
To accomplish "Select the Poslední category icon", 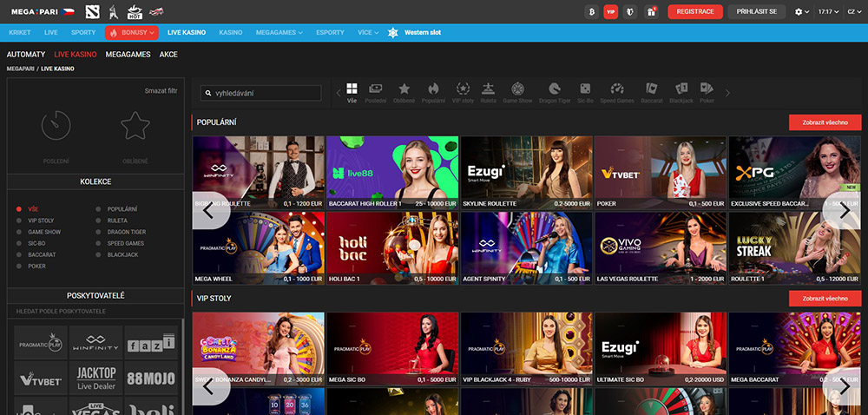I will pyautogui.click(x=376, y=89).
